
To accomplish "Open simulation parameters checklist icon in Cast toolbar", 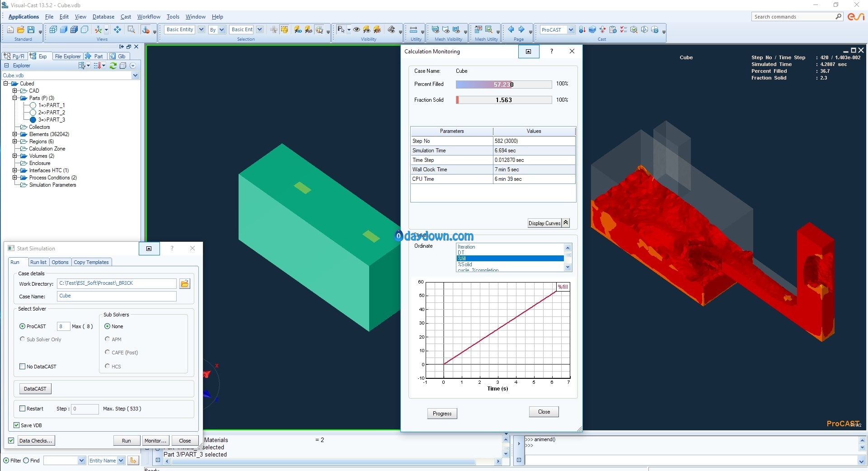I will (624, 30).
